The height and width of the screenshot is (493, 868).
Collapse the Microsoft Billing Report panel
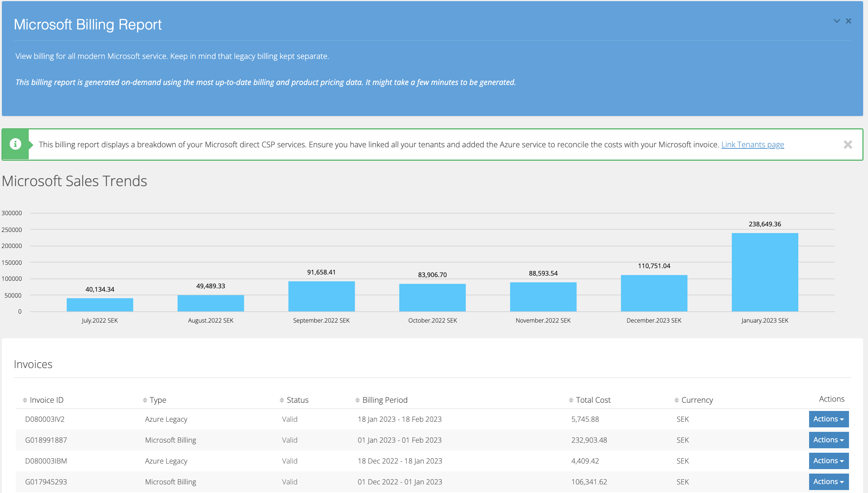[x=836, y=21]
